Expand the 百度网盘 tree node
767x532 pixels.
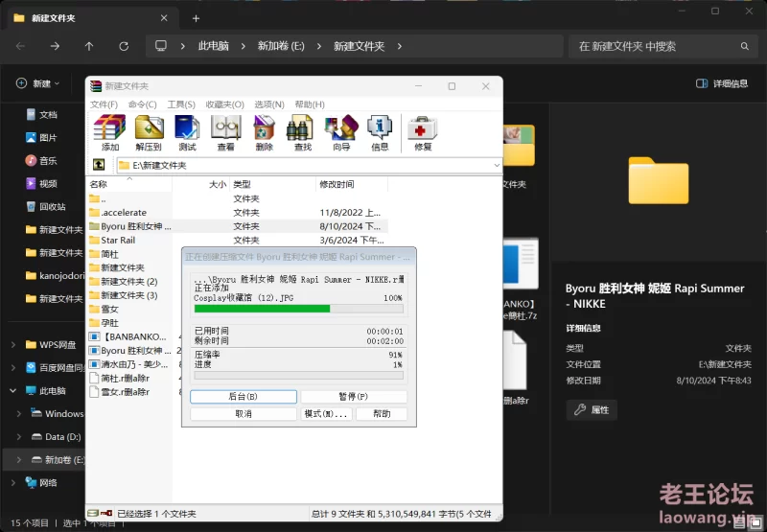[x=13, y=368]
